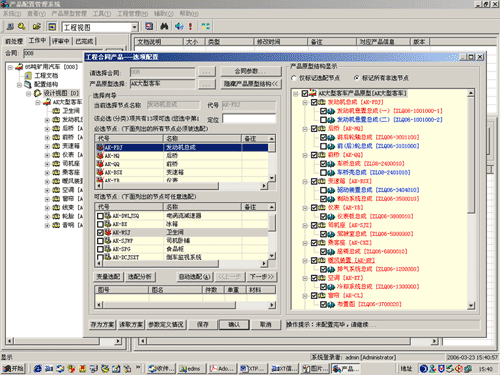Click the icon beside AK-BSX required node row
The image size is (500, 375).
pos(100,172)
